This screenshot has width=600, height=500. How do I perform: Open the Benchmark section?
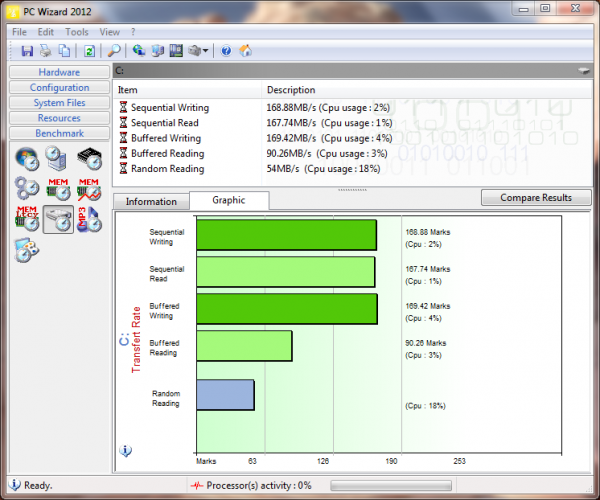click(59, 133)
